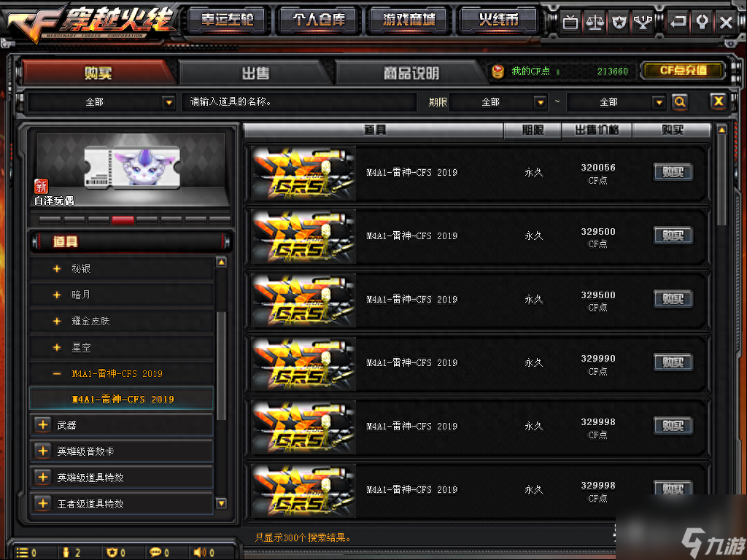Expand the 英雄级音效卡 category
The height and width of the screenshot is (560, 747).
pyautogui.click(x=43, y=451)
